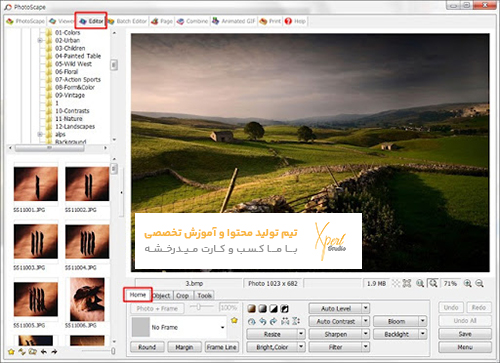Switch to the Object tab
The height and width of the screenshot is (363, 500).
pyautogui.click(x=162, y=295)
